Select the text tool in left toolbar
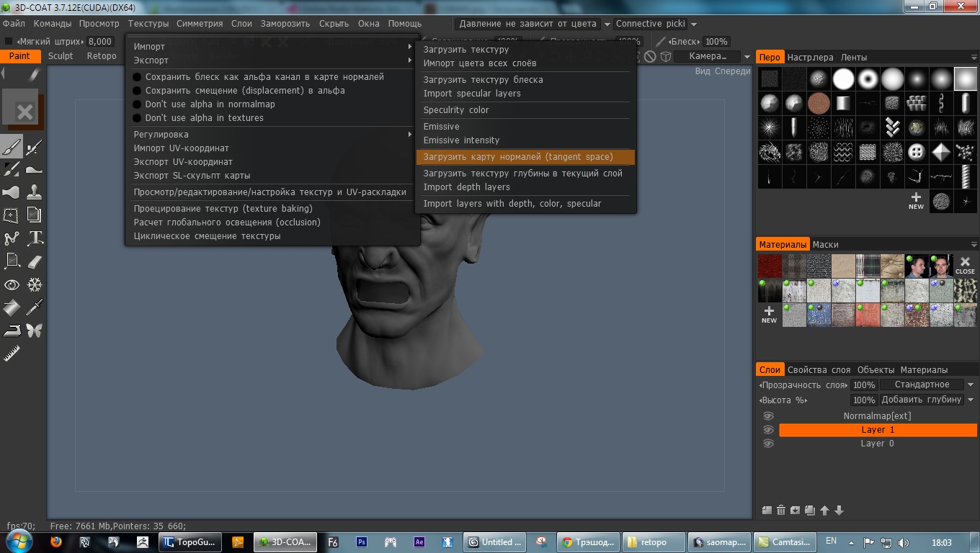980x553 pixels. coord(35,238)
